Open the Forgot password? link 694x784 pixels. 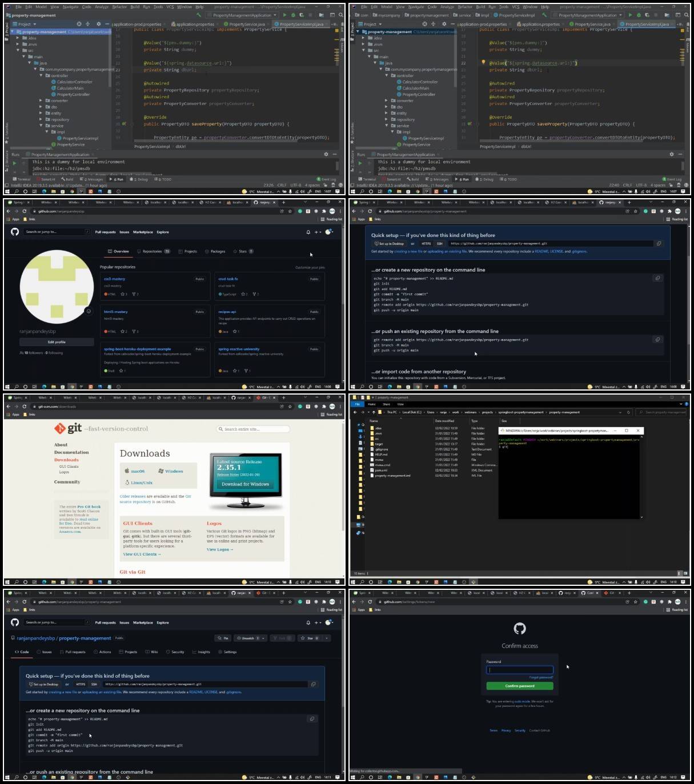[541, 677]
